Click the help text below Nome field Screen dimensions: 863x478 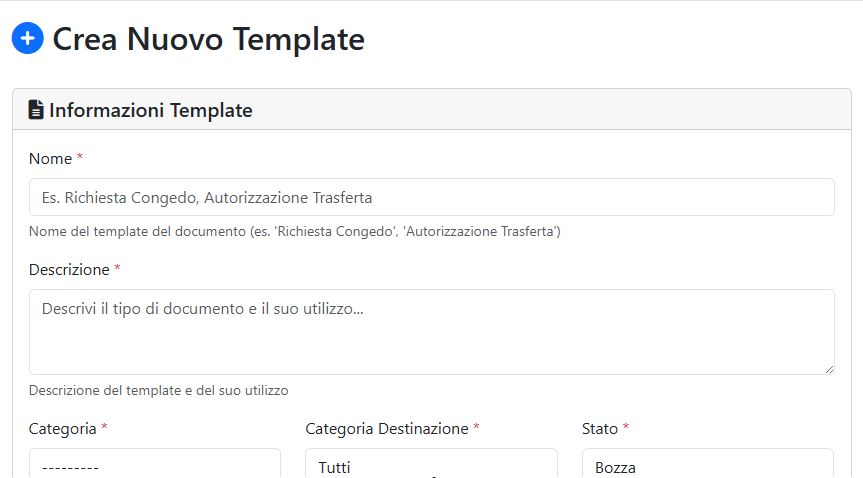pos(294,232)
